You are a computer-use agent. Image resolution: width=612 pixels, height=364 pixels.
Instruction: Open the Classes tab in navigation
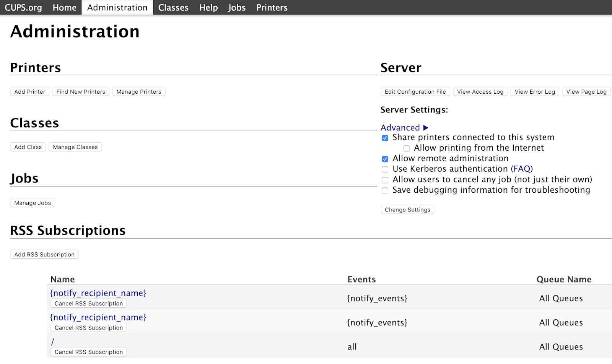click(x=173, y=8)
